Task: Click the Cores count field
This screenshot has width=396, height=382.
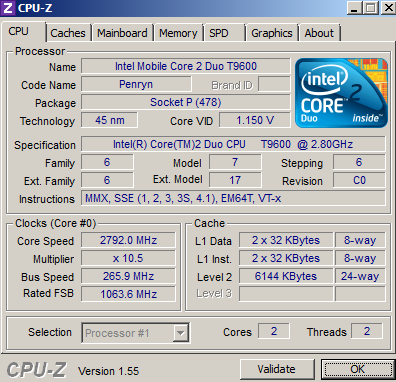Action: (274, 331)
